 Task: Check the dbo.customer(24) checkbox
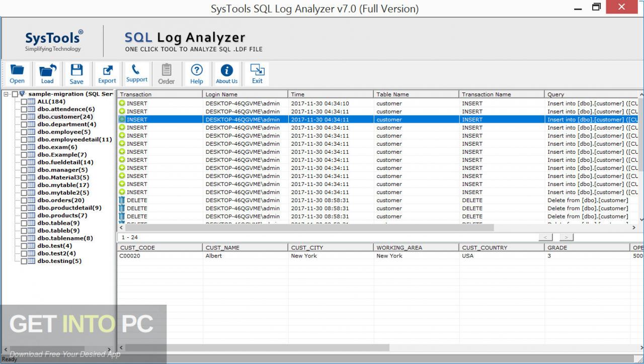(x=24, y=117)
